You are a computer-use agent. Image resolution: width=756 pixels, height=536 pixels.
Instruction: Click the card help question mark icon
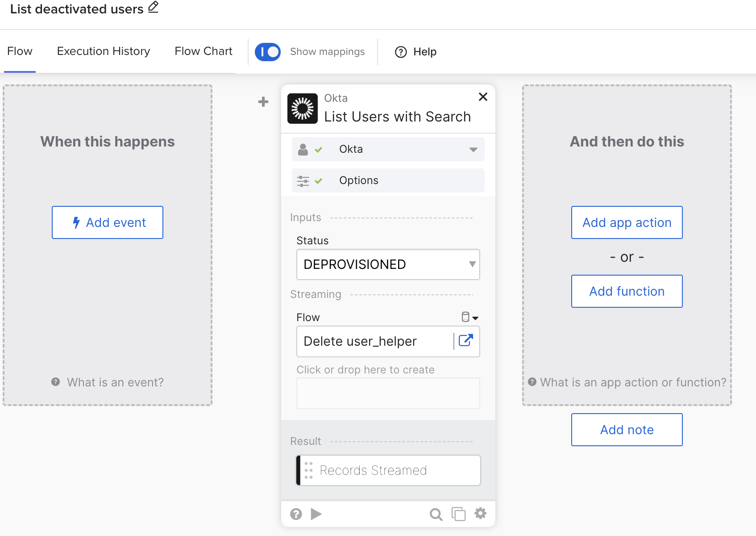(296, 514)
